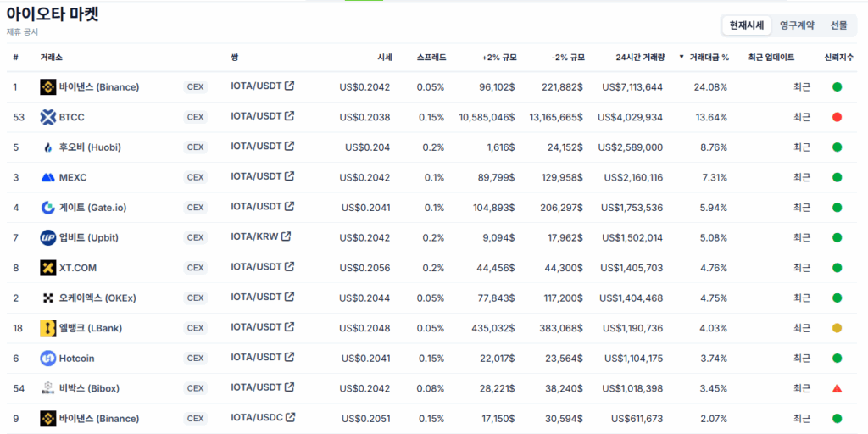Screen dimensions: 868x434
Task: Open the BTCC exchange name link
Action: (x=72, y=117)
